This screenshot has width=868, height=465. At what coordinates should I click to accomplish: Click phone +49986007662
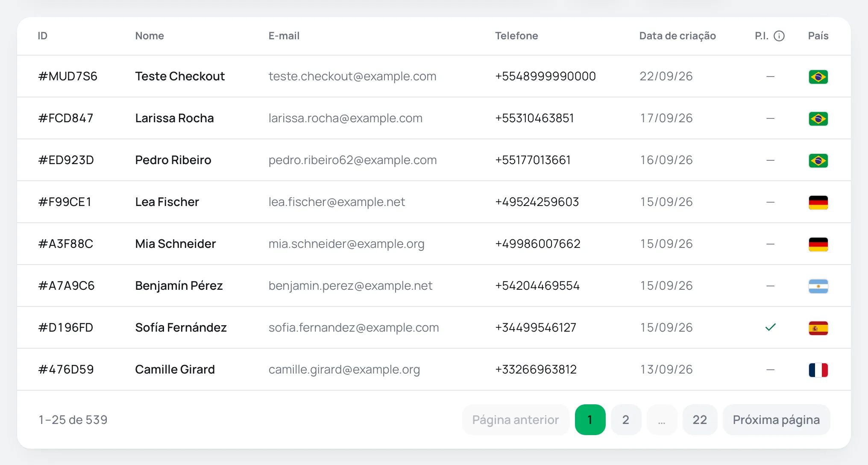[538, 244]
